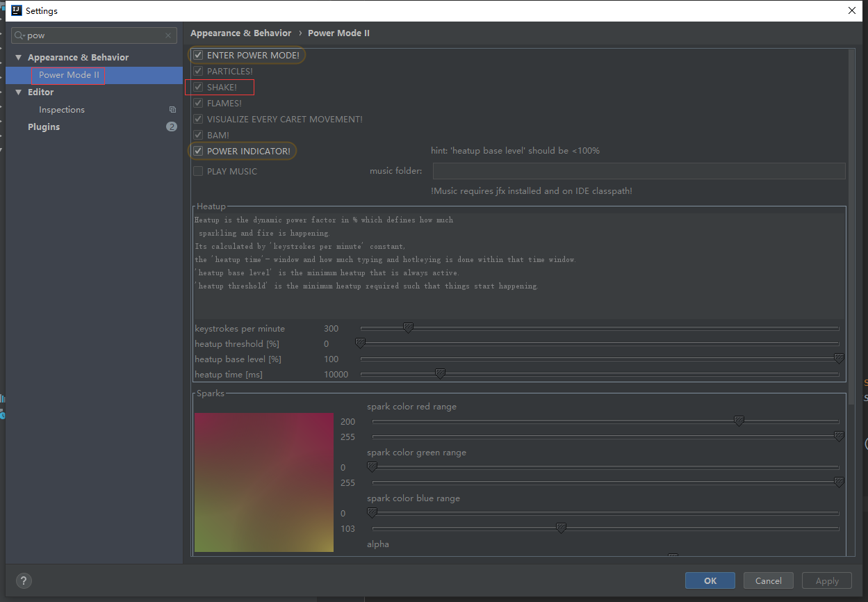The width and height of the screenshot is (868, 602).
Task: Click the IntelliJ logo in the title bar
Action: [x=15, y=10]
